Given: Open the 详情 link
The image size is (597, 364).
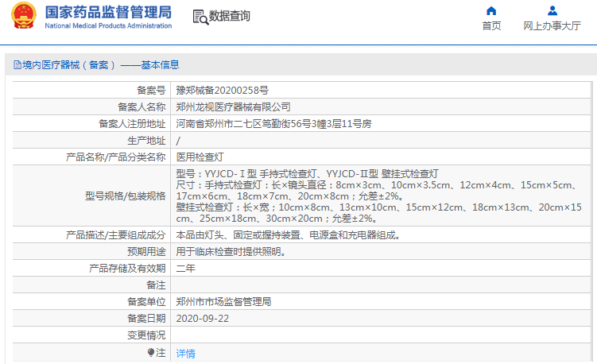Looking at the screenshot, I should coord(185,353).
